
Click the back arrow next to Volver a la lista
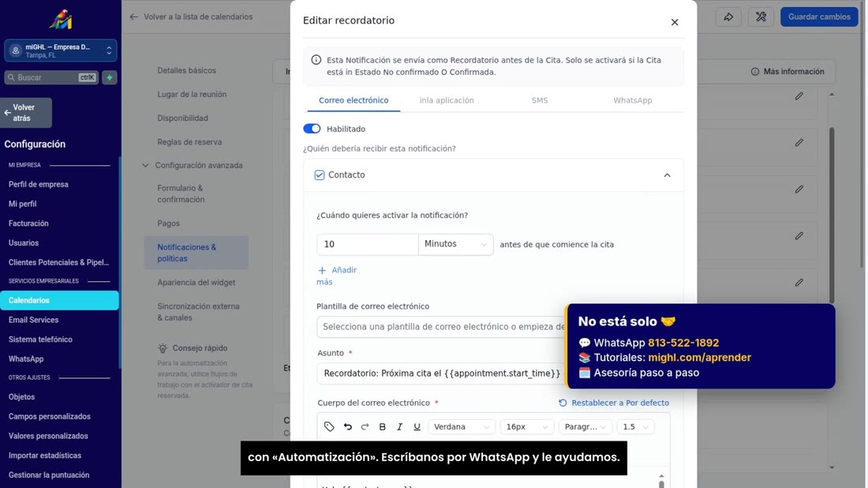click(x=133, y=17)
